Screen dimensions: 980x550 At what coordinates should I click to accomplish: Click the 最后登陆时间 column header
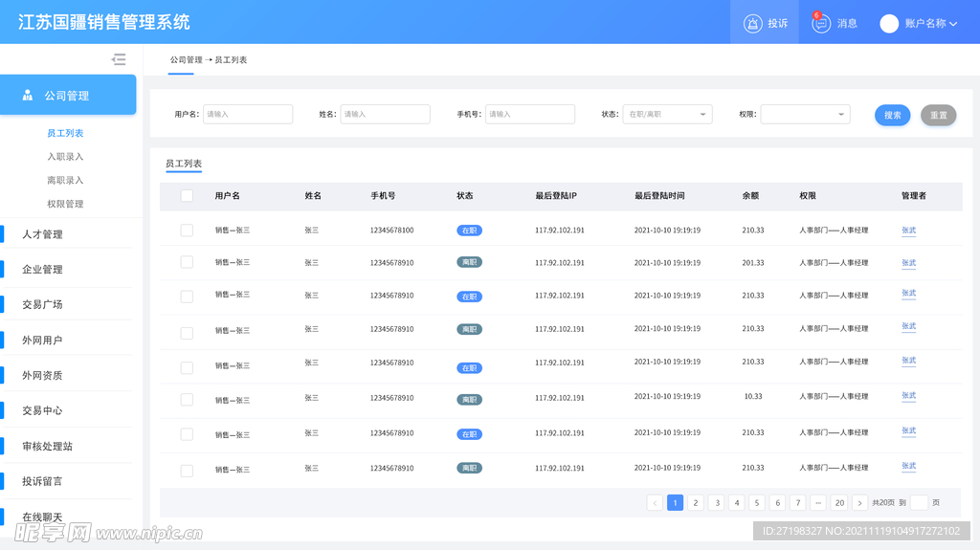pyautogui.click(x=659, y=196)
